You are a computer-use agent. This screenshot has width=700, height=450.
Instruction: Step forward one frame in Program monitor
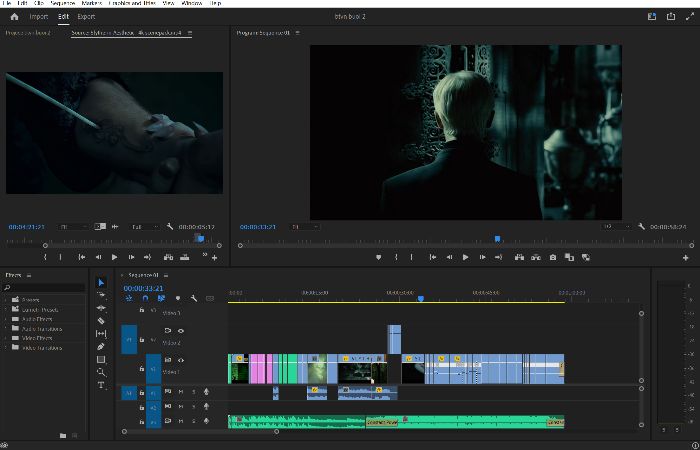[x=482, y=257]
